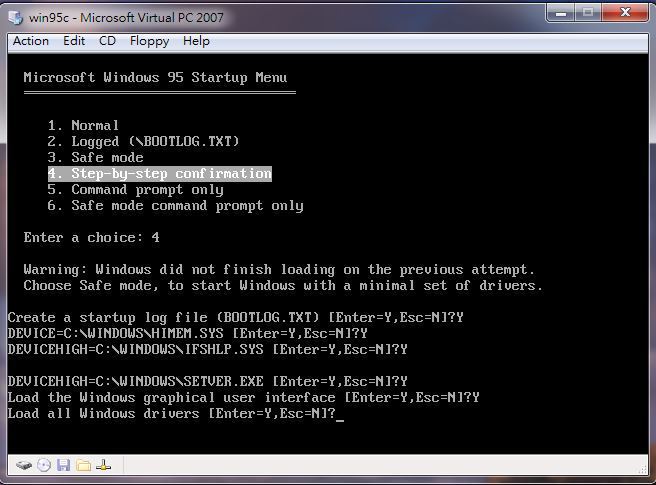This screenshot has width=656, height=485.
Task: Maximize the Virtual PC window
Action: click(588, 13)
